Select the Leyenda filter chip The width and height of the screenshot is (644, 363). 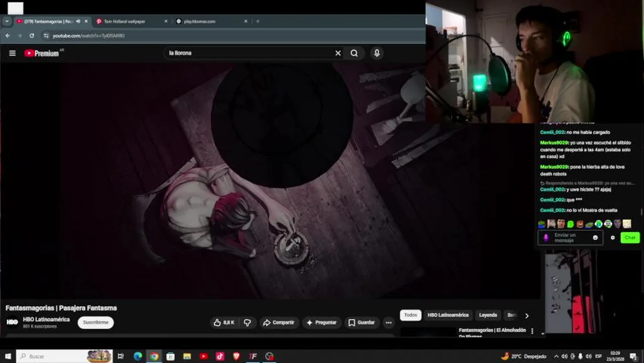click(488, 315)
